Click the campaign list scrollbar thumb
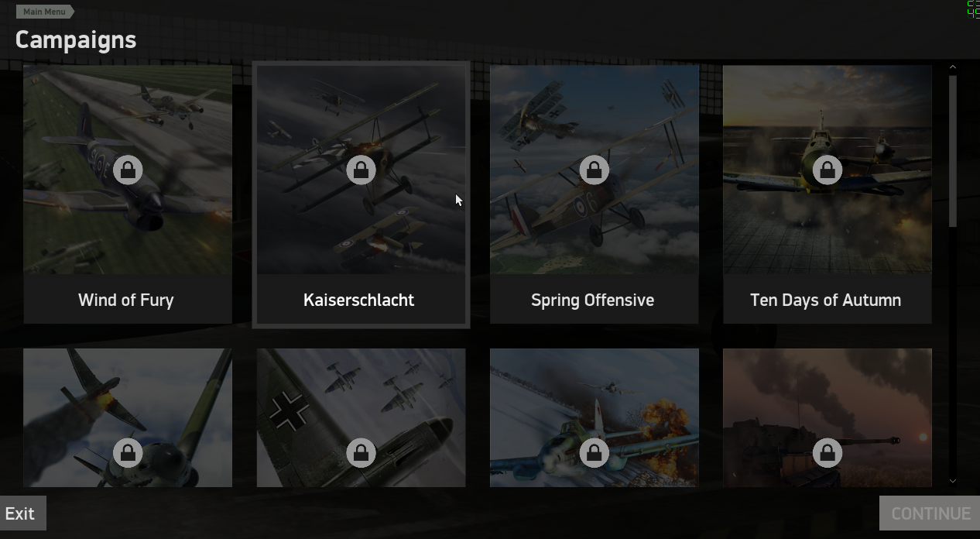The height and width of the screenshot is (539, 980). pyautogui.click(x=953, y=151)
